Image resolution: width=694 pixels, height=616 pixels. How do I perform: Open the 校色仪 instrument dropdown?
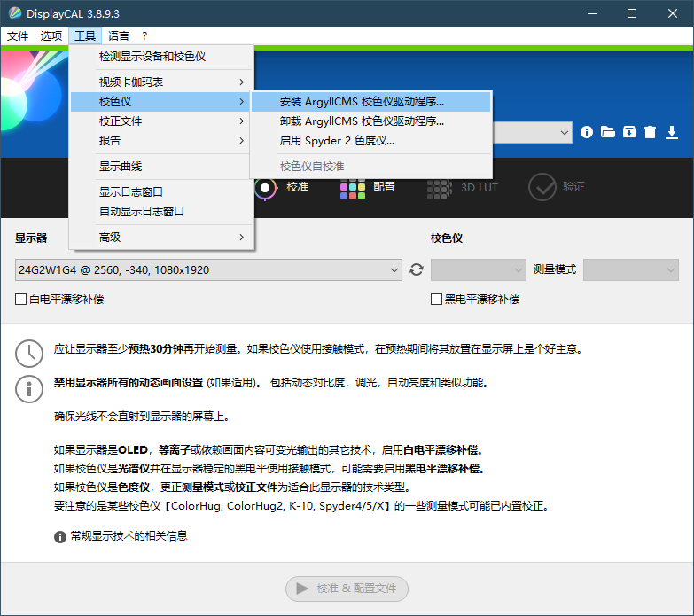(x=479, y=270)
